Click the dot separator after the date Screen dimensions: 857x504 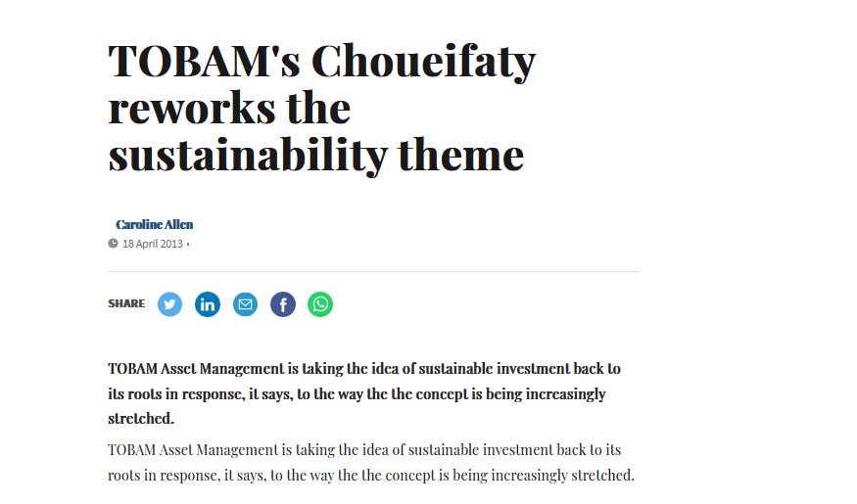tap(188, 244)
